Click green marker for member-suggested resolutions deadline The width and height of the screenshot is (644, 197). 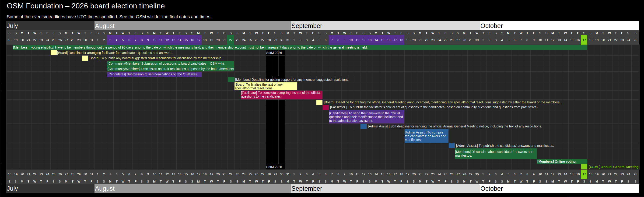tap(231, 80)
